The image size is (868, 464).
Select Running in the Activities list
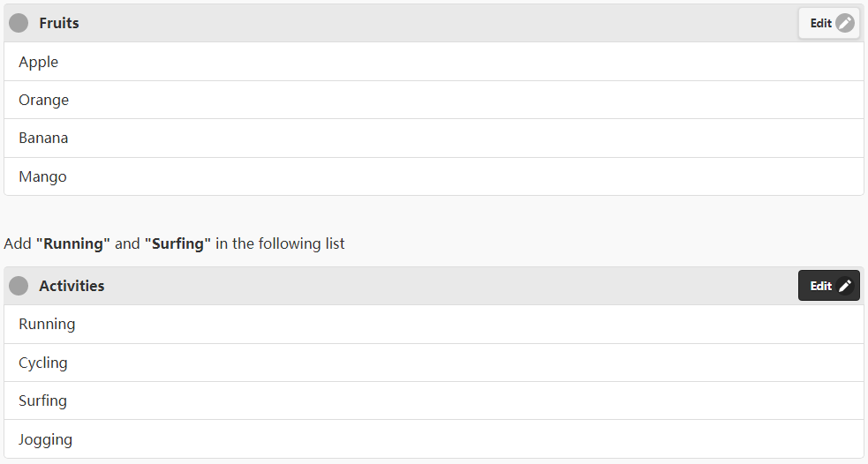(x=434, y=324)
